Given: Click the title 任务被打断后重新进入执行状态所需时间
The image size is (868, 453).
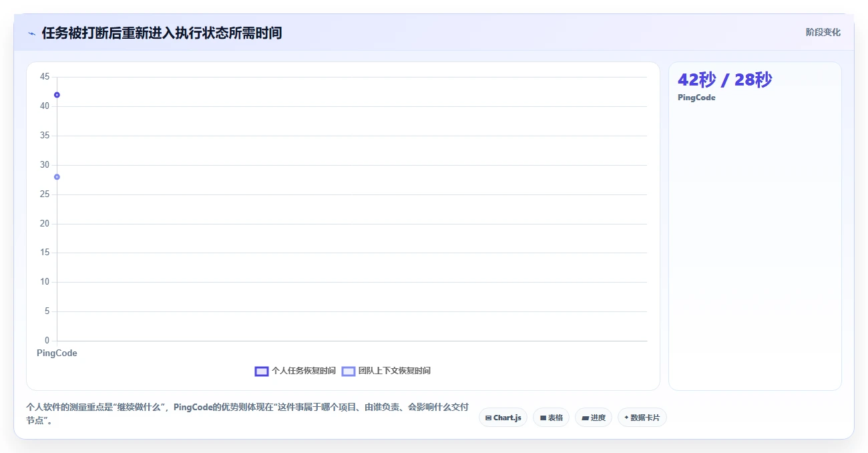Looking at the screenshot, I should click(x=162, y=33).
